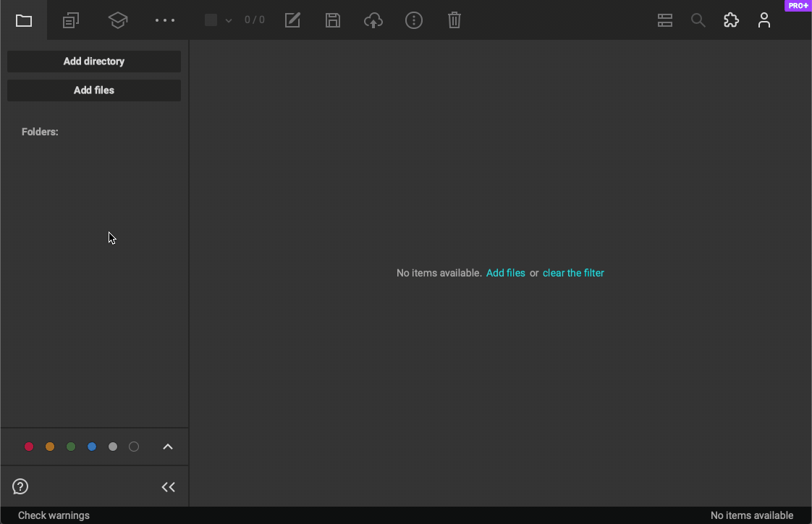Toggle the empty circle no-label filter
This screenshot has width=812, height=524.
(134, 447)
